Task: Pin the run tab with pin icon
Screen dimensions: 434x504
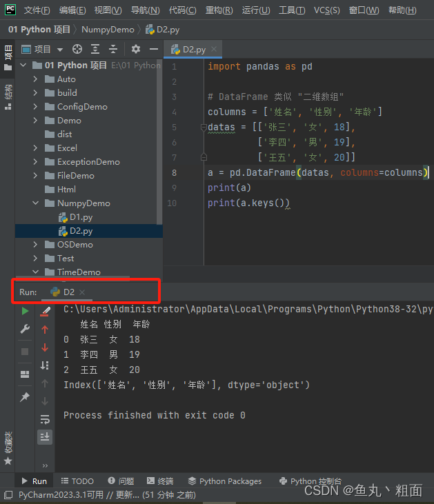Action: click(x=25, y=397)
